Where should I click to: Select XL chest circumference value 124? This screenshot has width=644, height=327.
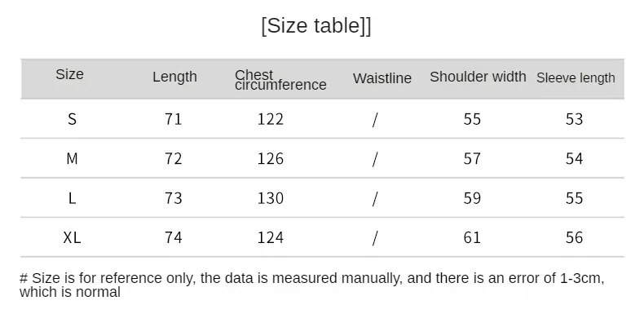270,237
